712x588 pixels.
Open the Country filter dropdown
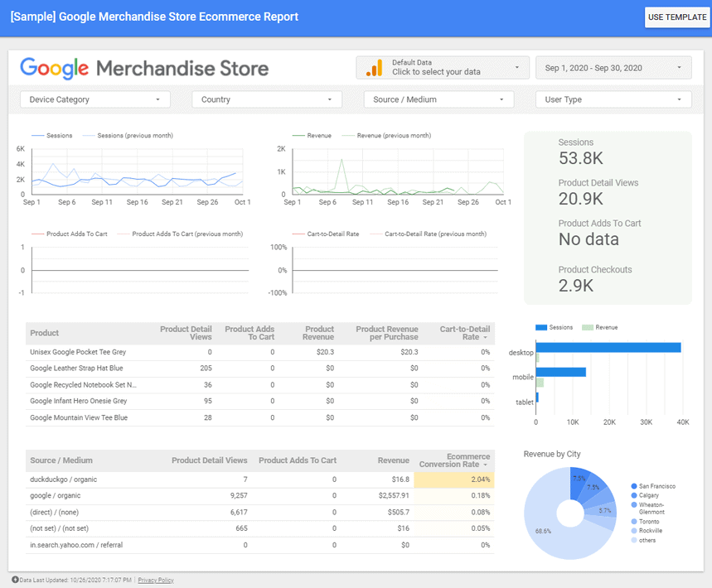[x=266, y=99]
